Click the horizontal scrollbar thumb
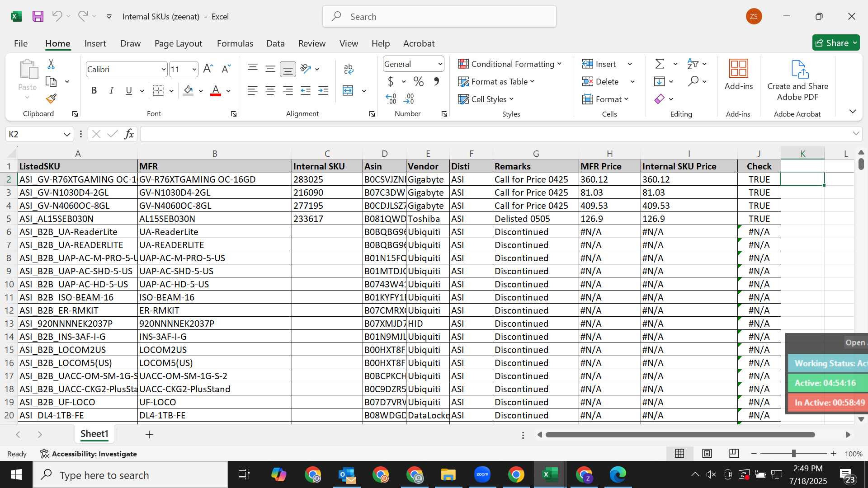Screen dimensions: 868x488 coord(680,435)
